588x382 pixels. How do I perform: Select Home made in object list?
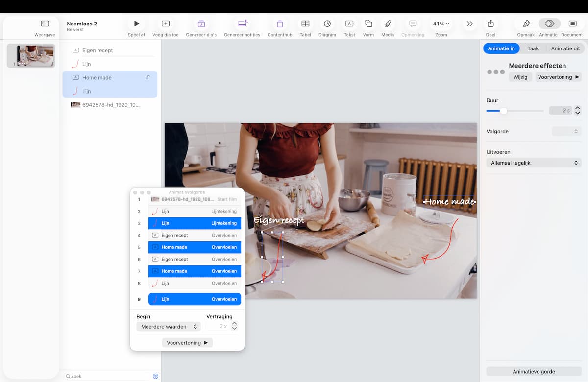pyautogui.click(x=110, y=77)
